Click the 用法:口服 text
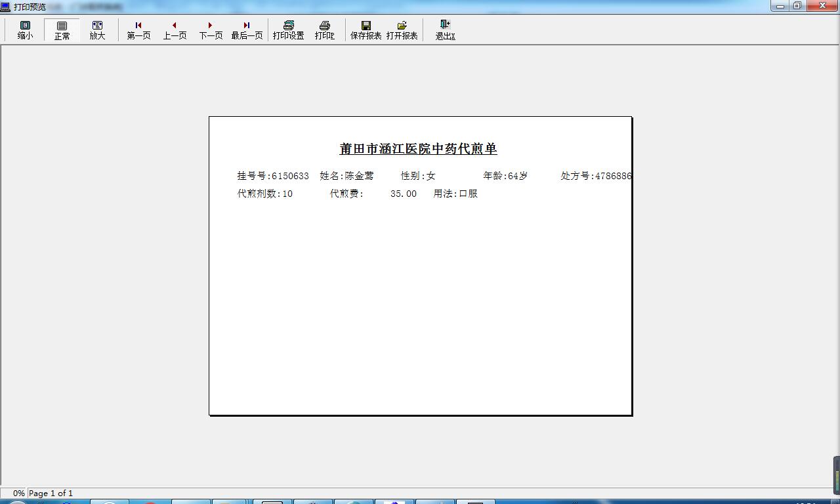 [455, 194]
